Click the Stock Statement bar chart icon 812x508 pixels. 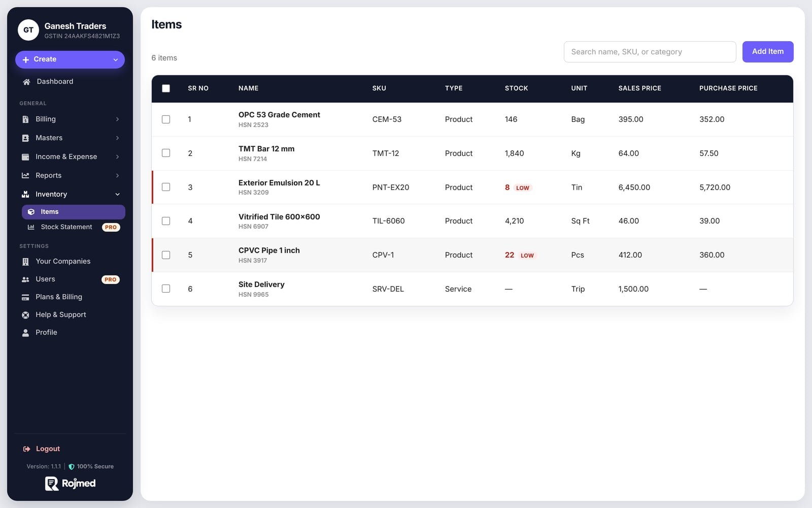pyautogui.click(x=31, y=227)
